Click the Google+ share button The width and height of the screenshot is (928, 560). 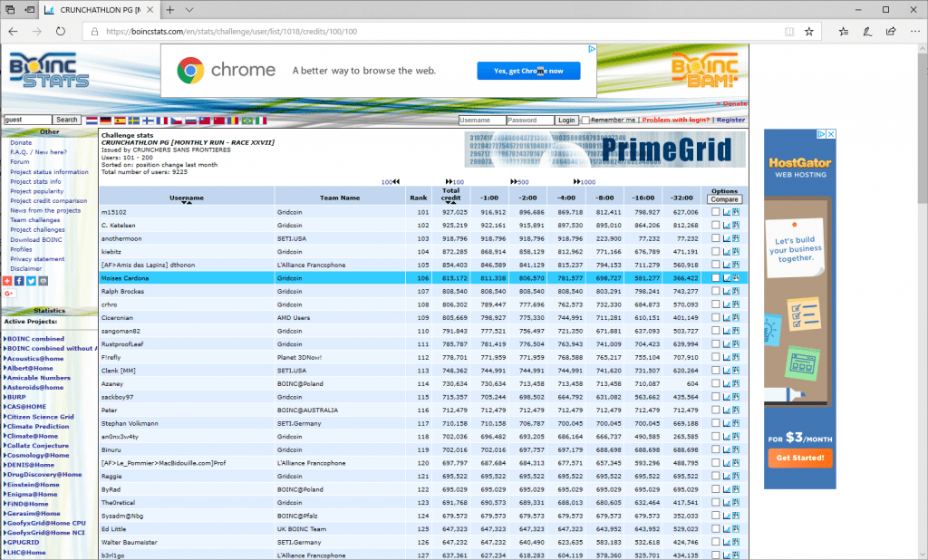click(x=9, y=294)
